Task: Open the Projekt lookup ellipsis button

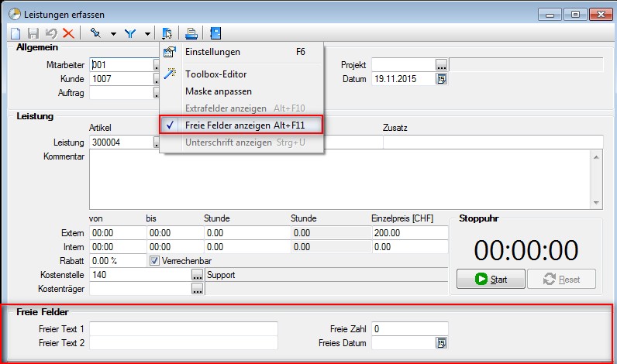Action: tap(441, 65)
